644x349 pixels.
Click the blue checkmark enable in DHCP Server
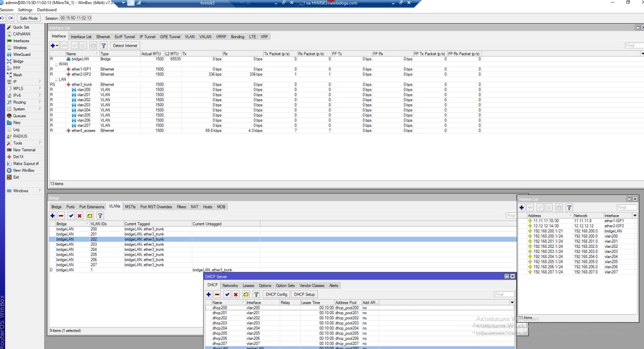point(227,294)
